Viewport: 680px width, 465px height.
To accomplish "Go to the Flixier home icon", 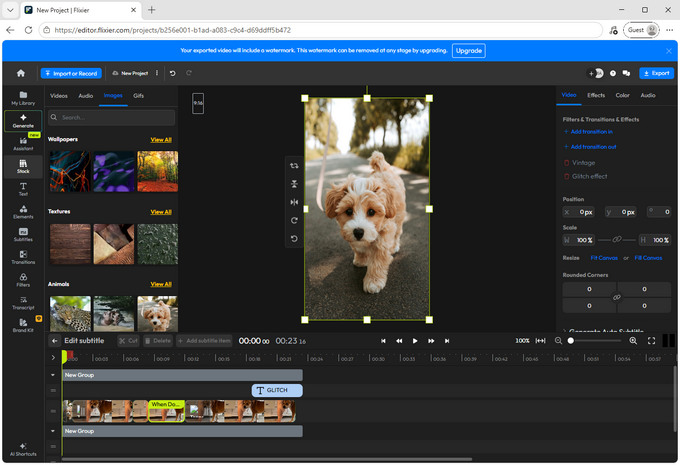I will 21,73.
